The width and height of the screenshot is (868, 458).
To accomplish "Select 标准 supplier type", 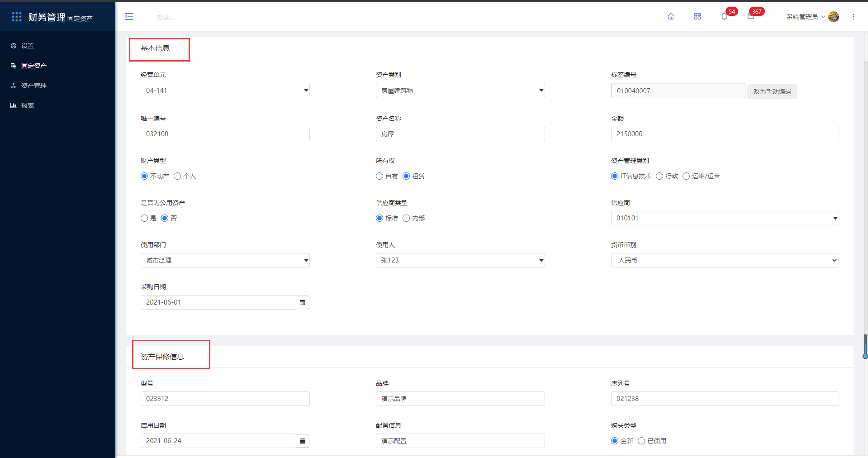I will (x=379, y=218).
